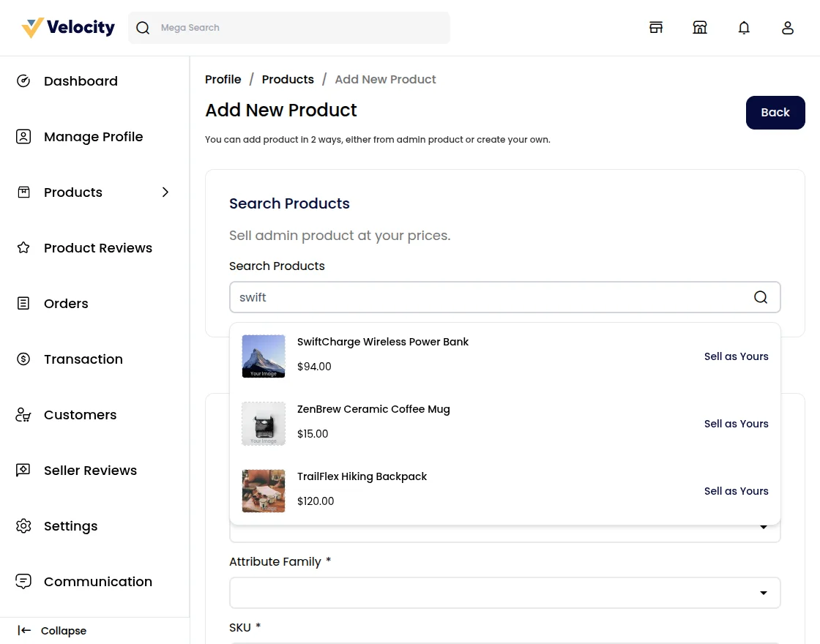
Task: Open Communication in the sidebar
Action: coord(97,582)
